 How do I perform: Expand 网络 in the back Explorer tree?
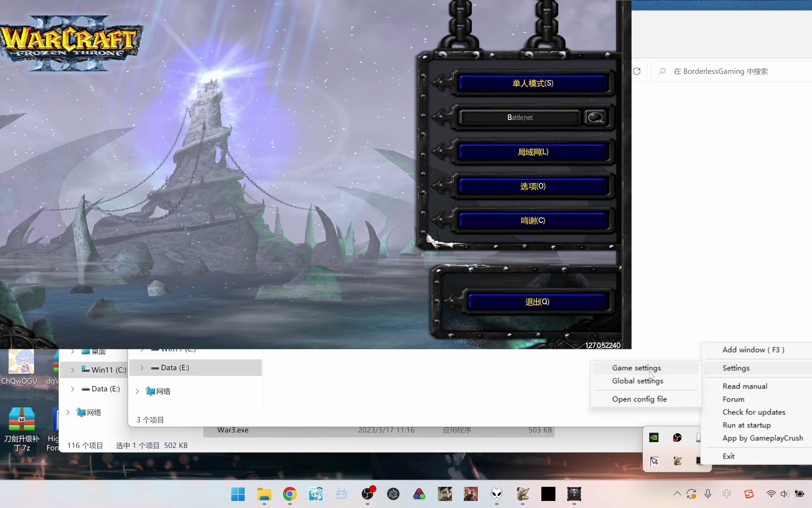tap(68, 413)
